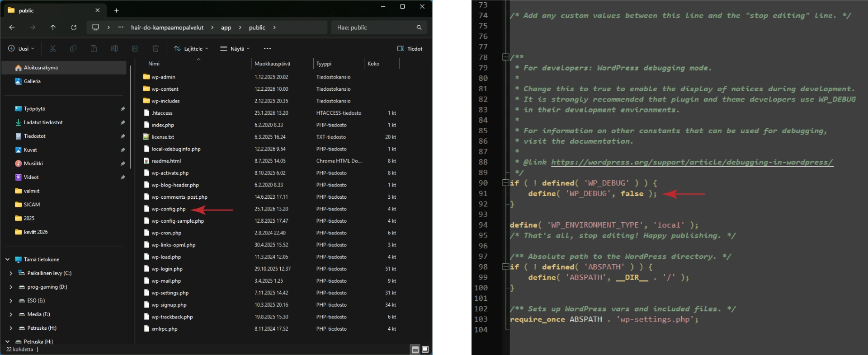This screenshot has height=355, width=868.
Task: Open the See more three-dots menu
Action: tap(267, 48)
